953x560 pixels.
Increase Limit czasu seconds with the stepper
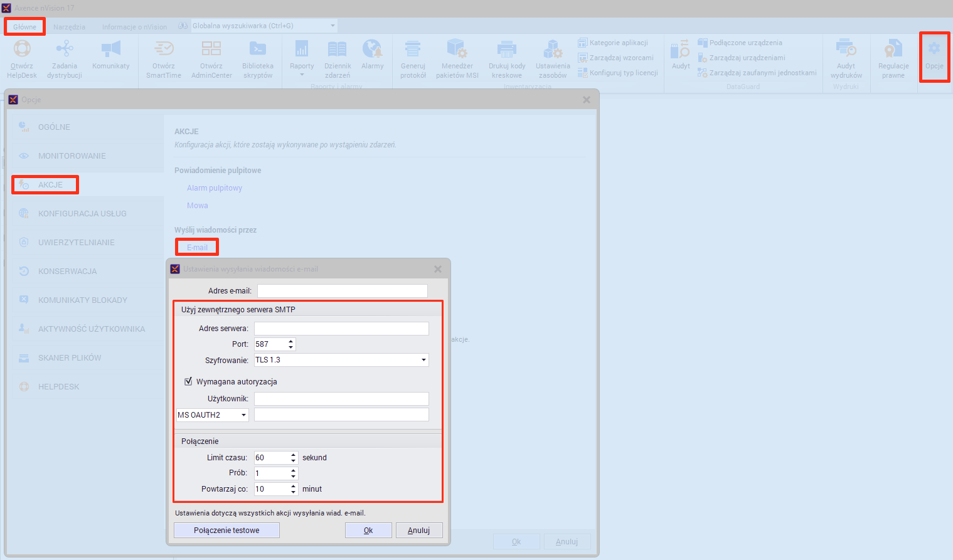(x=294, y=455)
